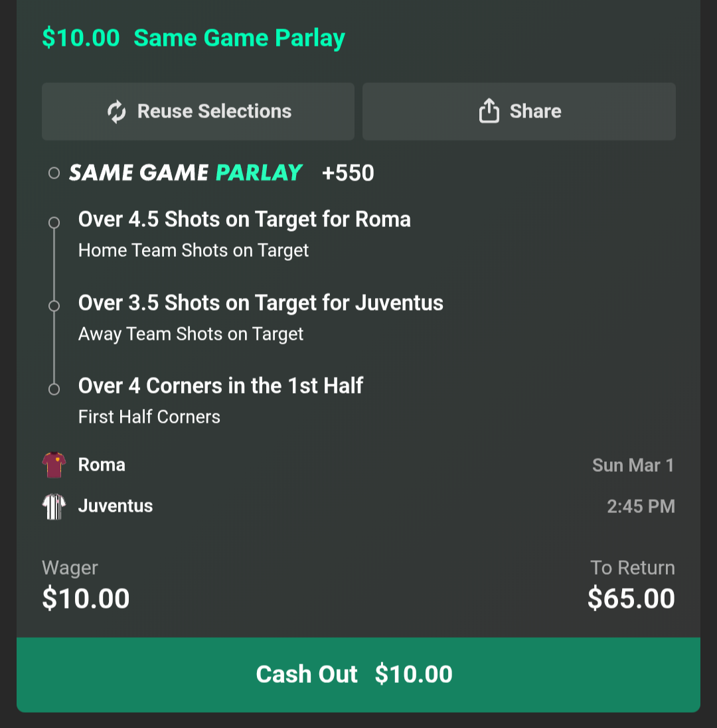Tap the Share button
This screenshot has height=728, width=717.
tap(519, 111)
